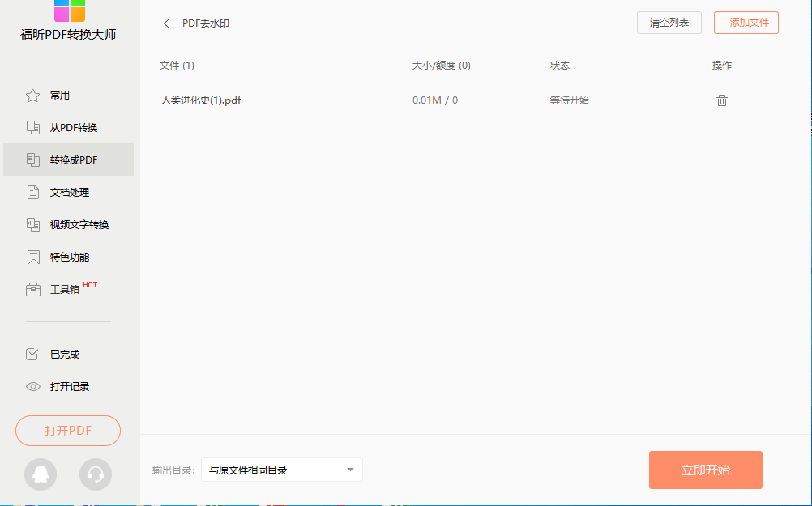Open 特色功能 label
812x506 pixels.
70,257
